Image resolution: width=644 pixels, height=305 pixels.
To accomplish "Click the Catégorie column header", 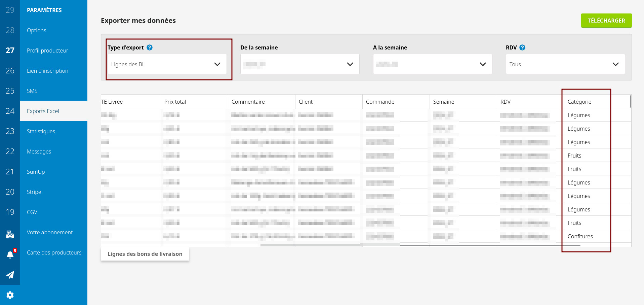I will [x=579, y=102].
